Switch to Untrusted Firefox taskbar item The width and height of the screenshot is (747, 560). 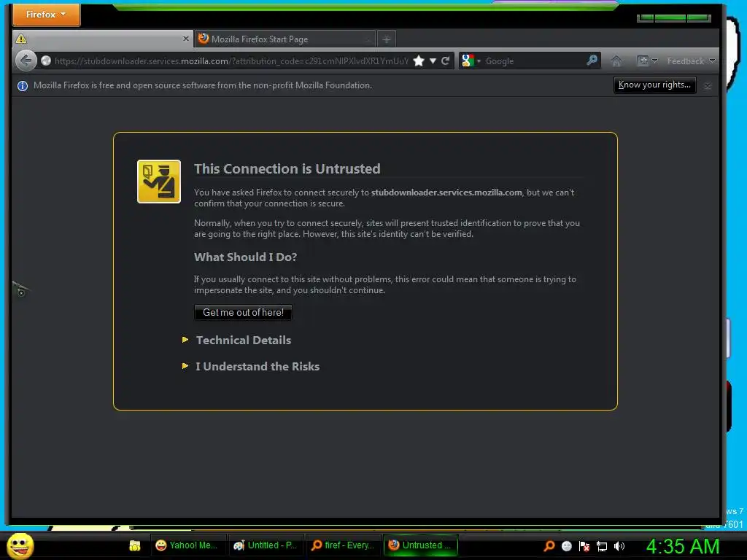pos(420,545)
